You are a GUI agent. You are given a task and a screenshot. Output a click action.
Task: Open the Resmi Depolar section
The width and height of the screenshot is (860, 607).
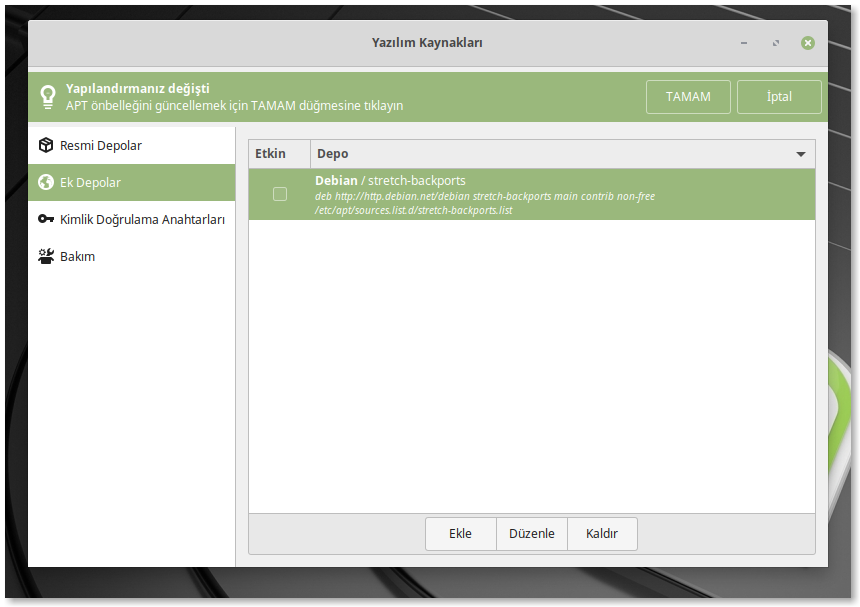[132, 145]
